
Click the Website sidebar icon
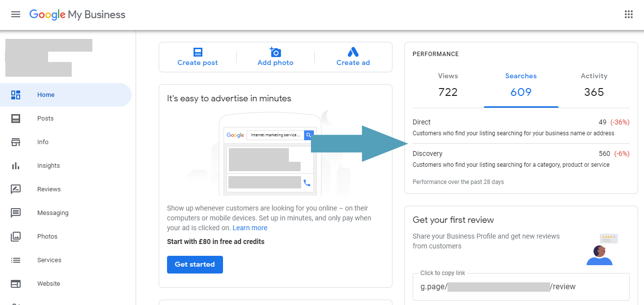pos(16,284)
